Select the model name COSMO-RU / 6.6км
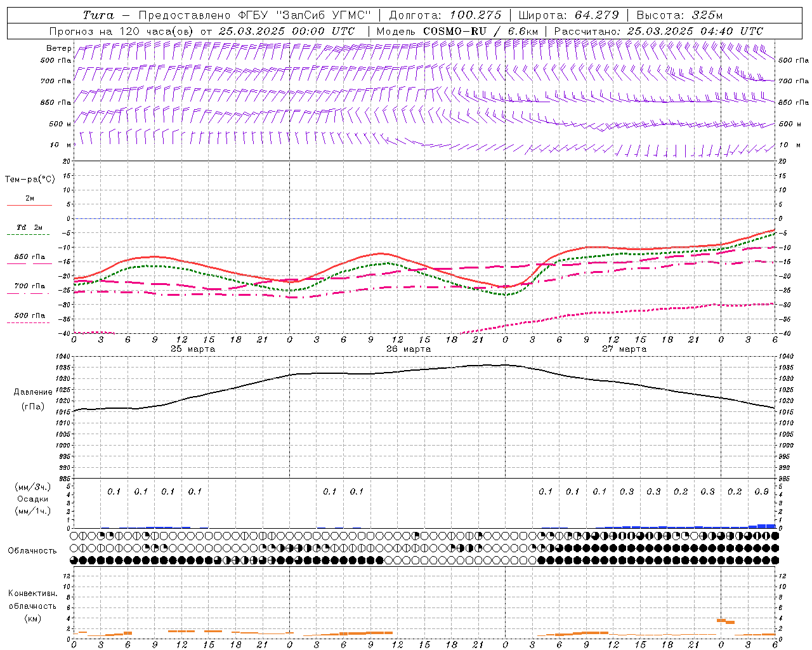 pyautogui.click(x=481, y=31)
